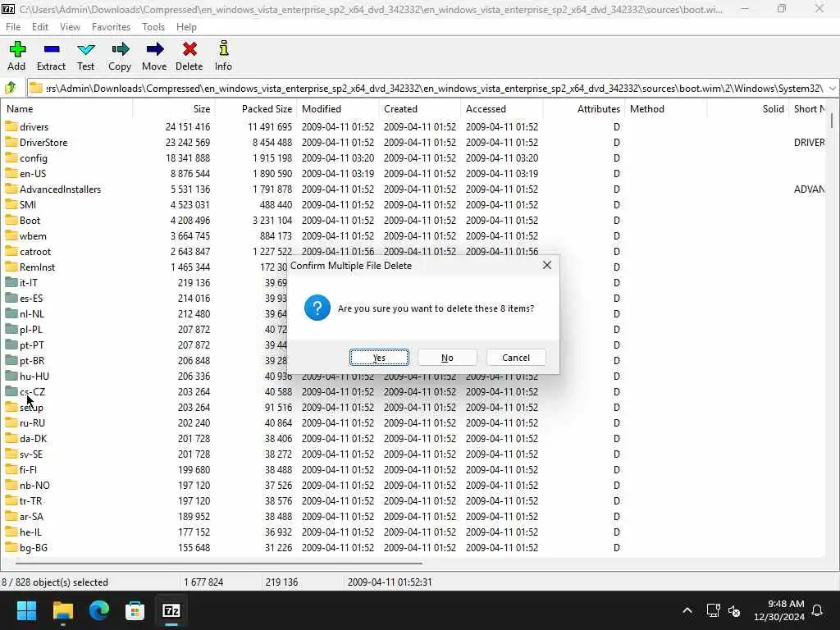Click the vertical scrollbar thumb
Screen dimensions: 840x630
[x=832, y=120]
